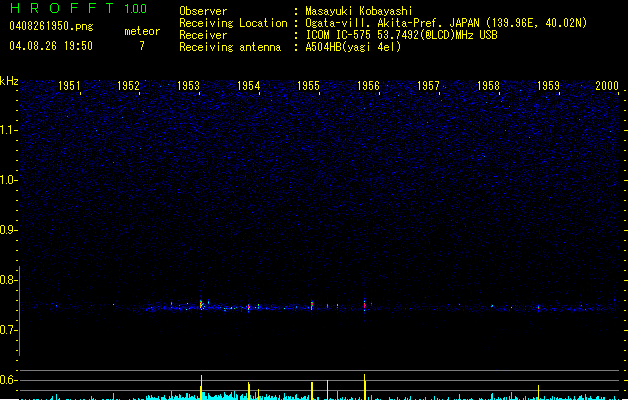Click the A504HB(yagi 4el) antenna text
The height and width of the screenshot is (400, 629).
(x=353, y=47)
